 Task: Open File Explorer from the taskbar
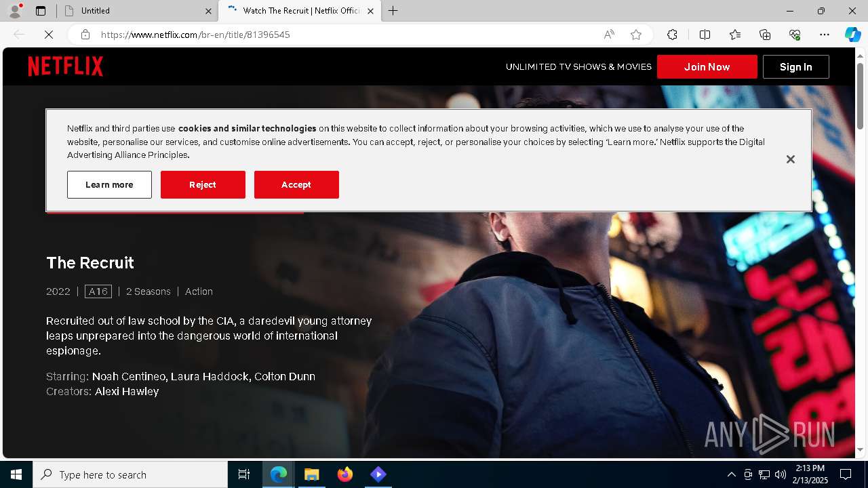pyautogui.click(x=311, y=474)
